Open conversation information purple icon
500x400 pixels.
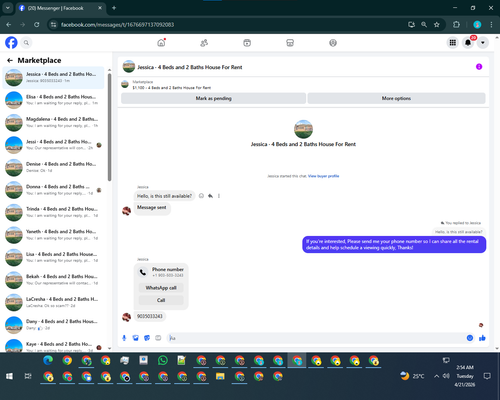point(479,67)
